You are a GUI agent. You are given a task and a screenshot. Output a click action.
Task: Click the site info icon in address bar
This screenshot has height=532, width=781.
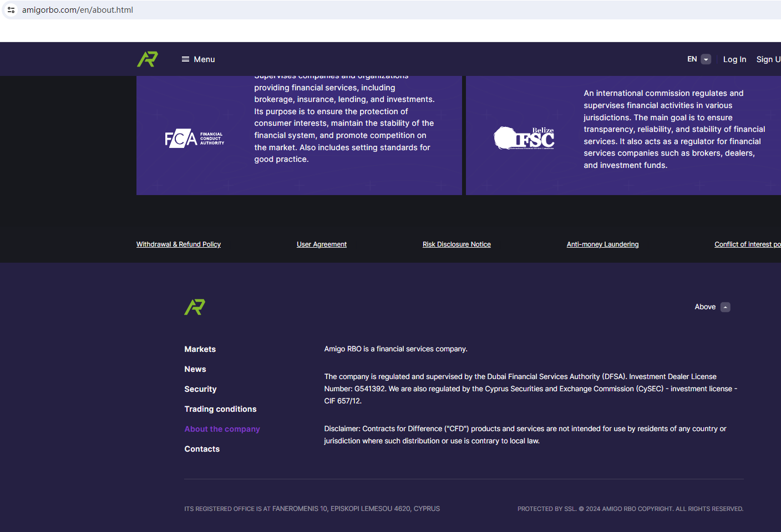[x=11, y=10]
